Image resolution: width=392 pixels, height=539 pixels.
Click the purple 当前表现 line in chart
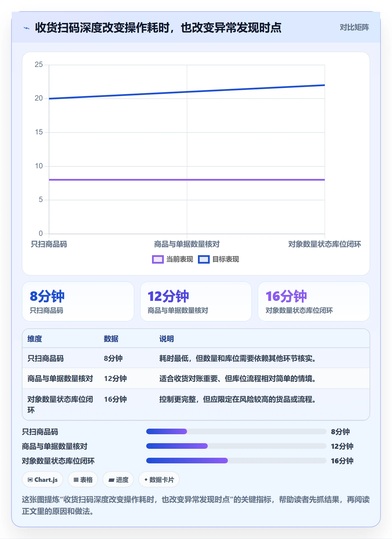click(x=187, y=180)
